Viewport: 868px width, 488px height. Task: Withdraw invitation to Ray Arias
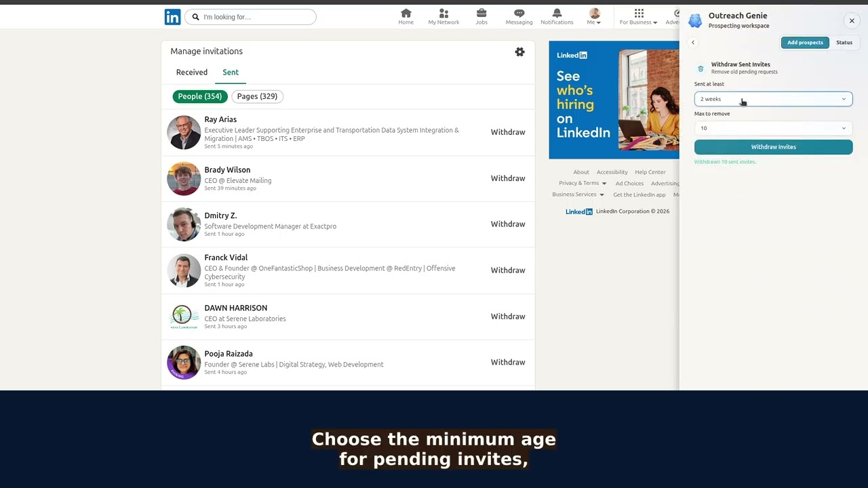pyautogui.click(x=508, y=132)
